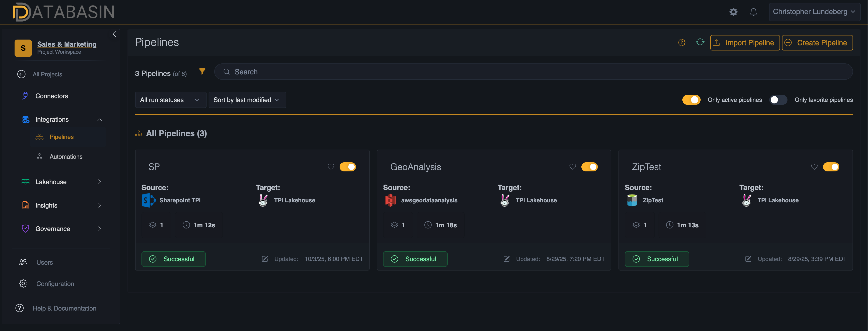The width and height of the screenshot is (868, 331).
Task: Open the filter icon next to pipeline count
Action: pos(202,71)
